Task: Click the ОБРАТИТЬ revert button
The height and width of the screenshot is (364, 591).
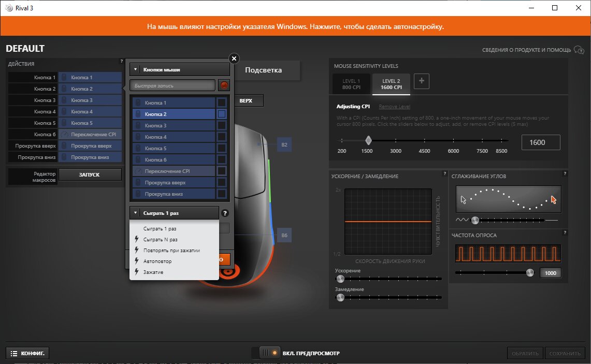Action: 525,354
